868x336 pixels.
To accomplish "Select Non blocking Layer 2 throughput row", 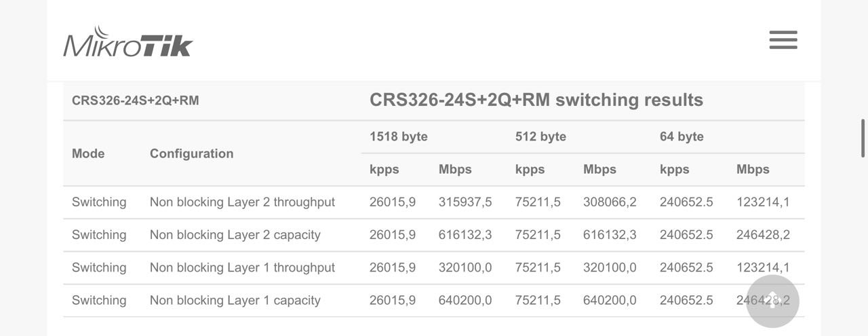I will pos(434,202).
